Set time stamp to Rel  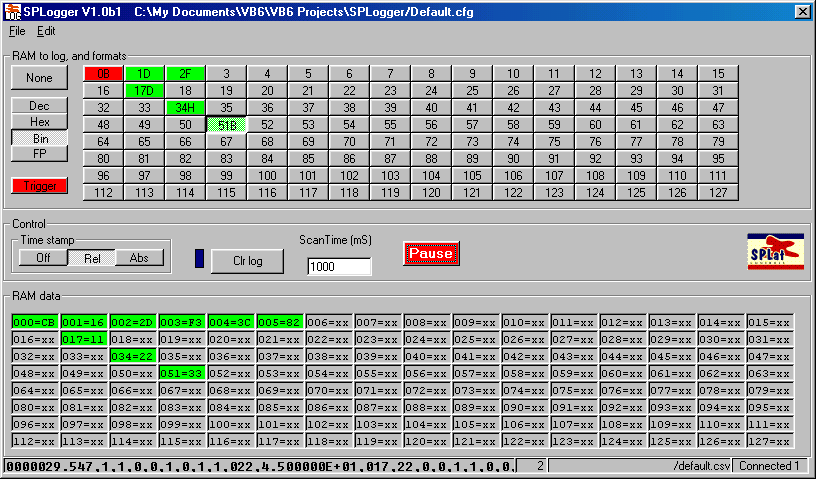(x=91, y=257)
